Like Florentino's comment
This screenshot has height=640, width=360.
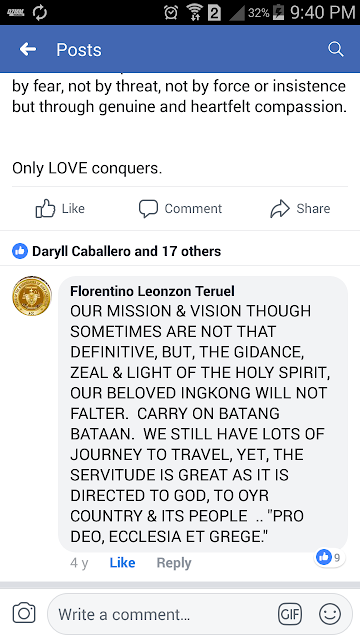(x=122, y=563)
